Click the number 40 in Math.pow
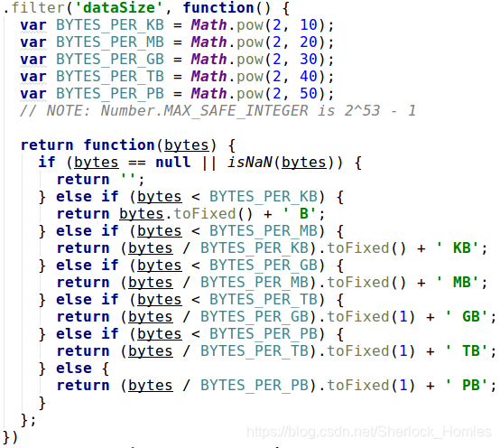The height and width of the screenshot is (448, 500). coord(309,77)
